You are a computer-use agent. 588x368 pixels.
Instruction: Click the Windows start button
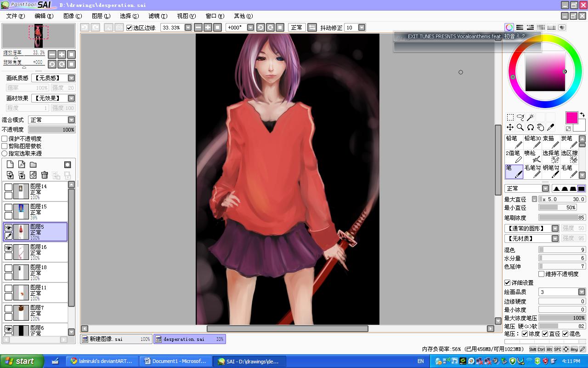(22, 361)
